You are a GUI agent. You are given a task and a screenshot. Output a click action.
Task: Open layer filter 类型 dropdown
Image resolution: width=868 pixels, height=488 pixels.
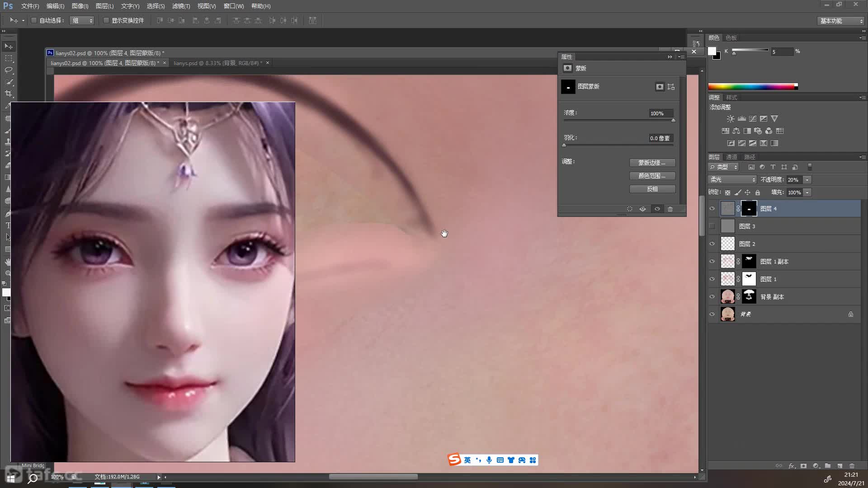pos(724,167)
